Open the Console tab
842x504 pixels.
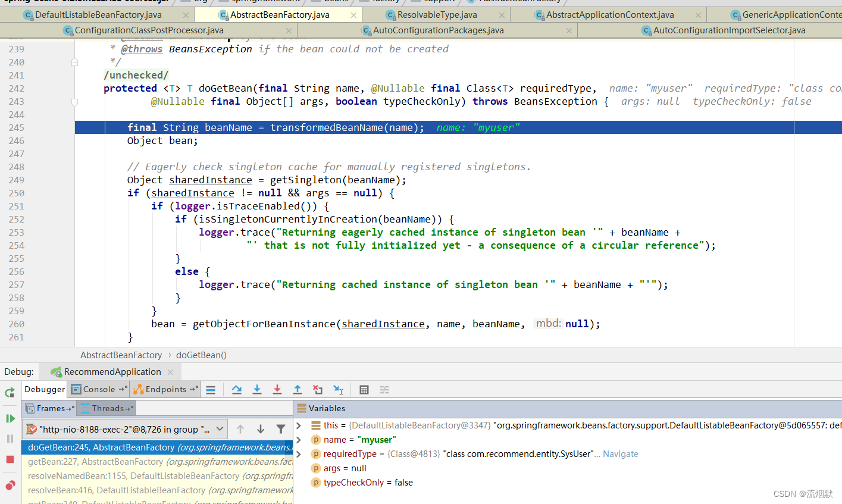(x=99, y=389)
